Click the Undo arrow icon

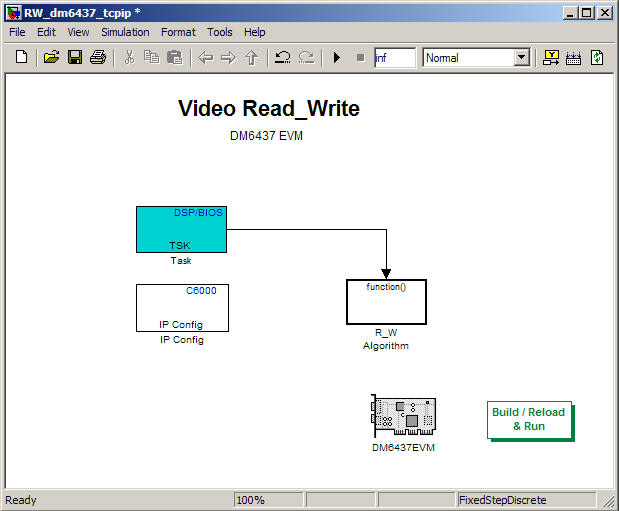pyautogui.click(x=283, y=57)
